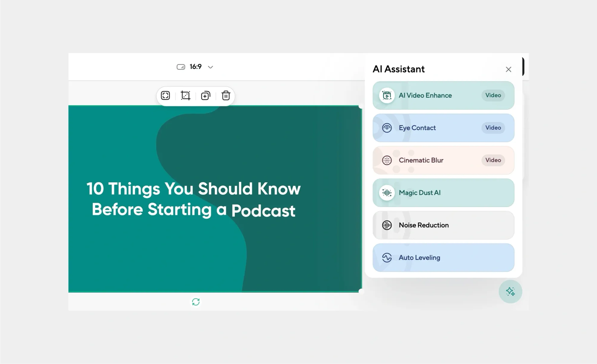This screenshot has height=364, width=597.
Task: Click the Video tag on Cinematic Blur
Action: pos(493,160)
